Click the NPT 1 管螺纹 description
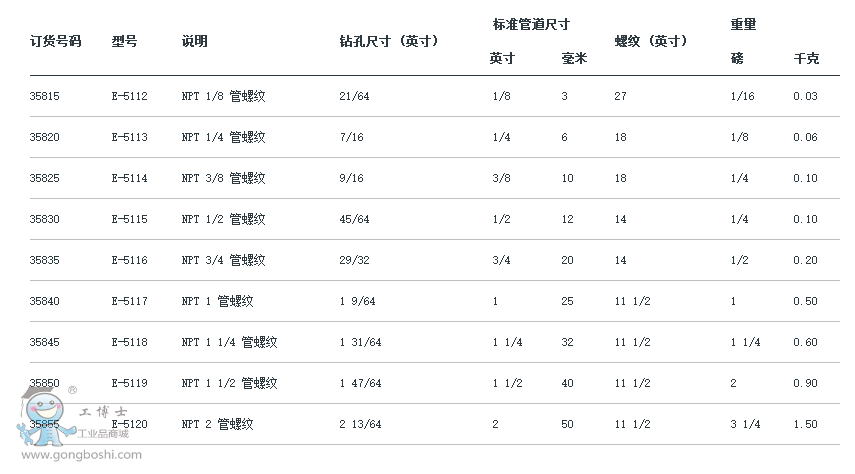This screenshot has height=474, width=855. (x=217, y=301)
